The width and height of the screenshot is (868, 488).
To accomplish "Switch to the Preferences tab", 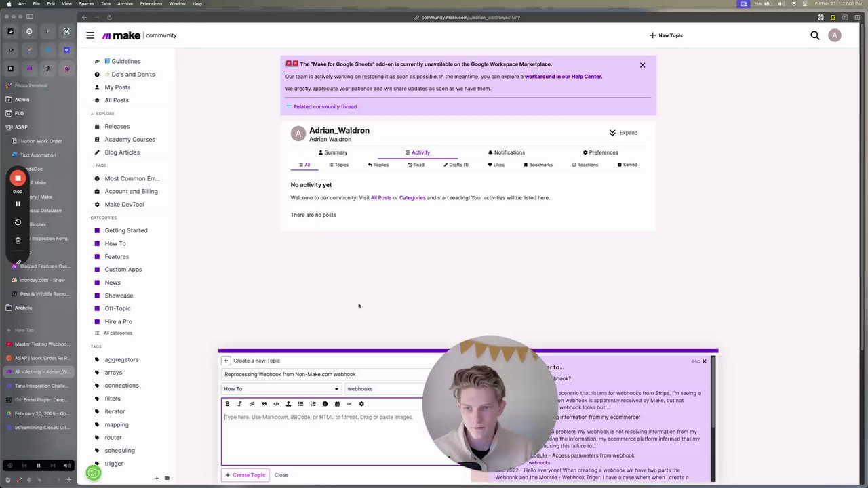I will (600, 152).
